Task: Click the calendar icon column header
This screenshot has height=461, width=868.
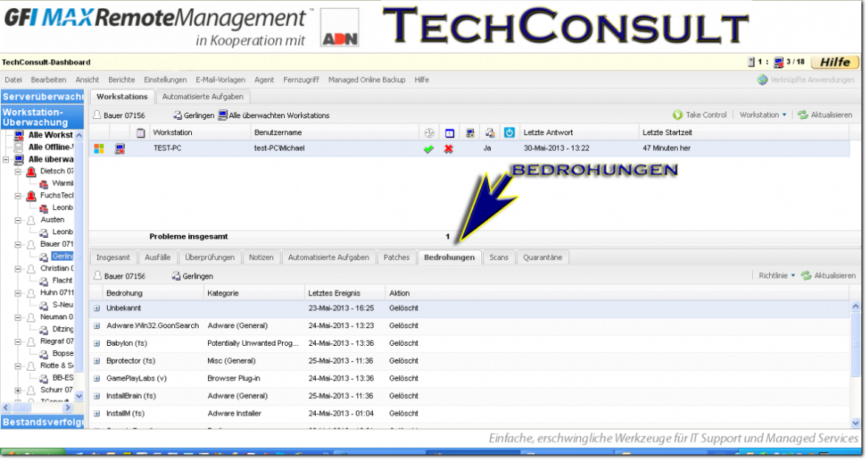Action: click(449, 133)
